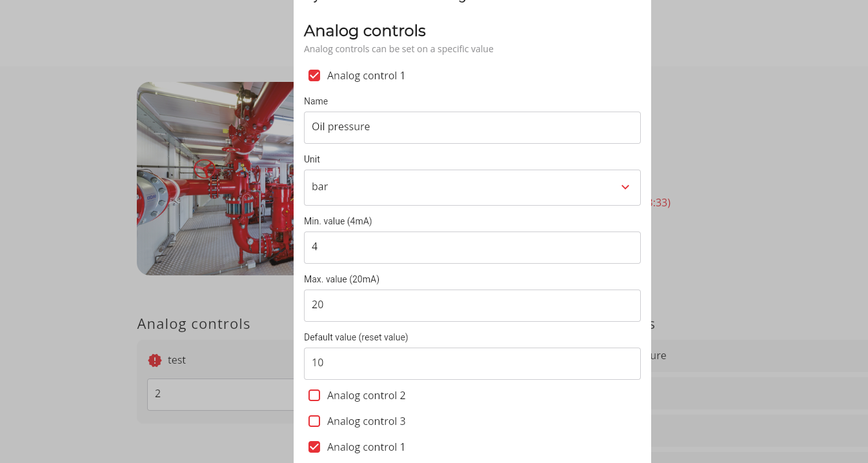
Task: Click the test label in background card
Action: (177, 360)
